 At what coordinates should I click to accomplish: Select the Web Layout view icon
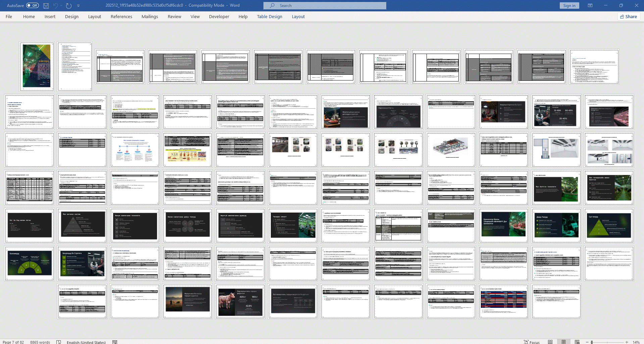577,342
